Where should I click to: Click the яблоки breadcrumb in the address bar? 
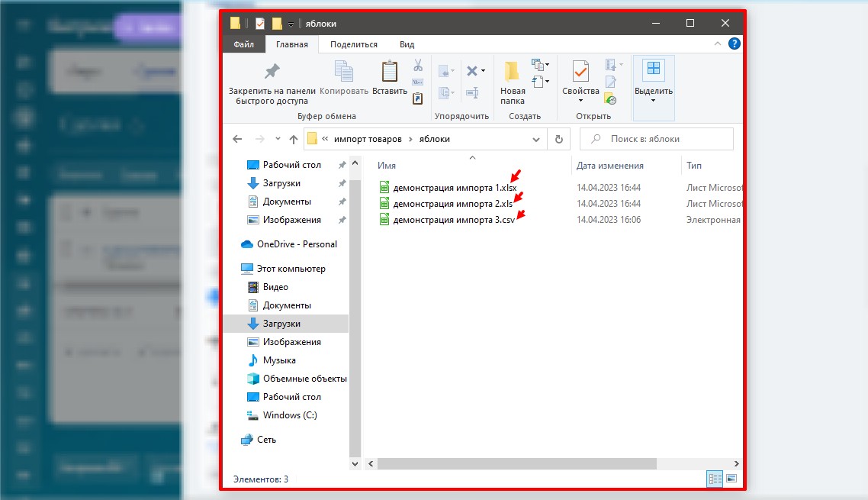click(x=435, y=139)
